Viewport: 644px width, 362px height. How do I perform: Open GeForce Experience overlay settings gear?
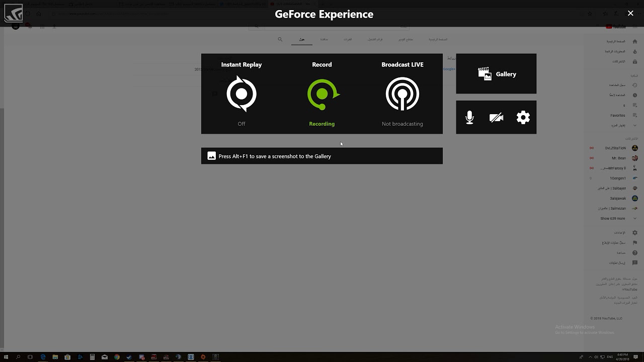[523, 118]
